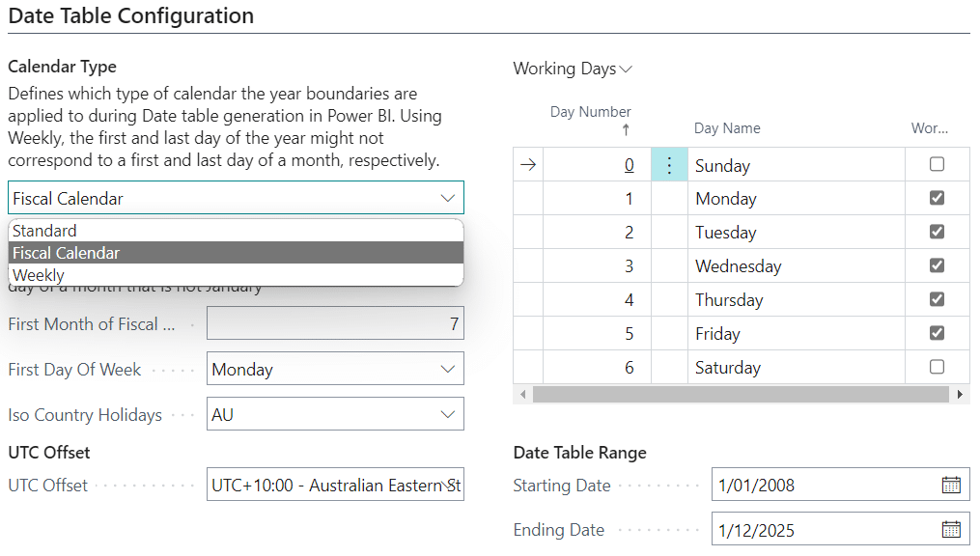
Task: Expand the Working Days menu chevron
Action: tap(626, 69)
